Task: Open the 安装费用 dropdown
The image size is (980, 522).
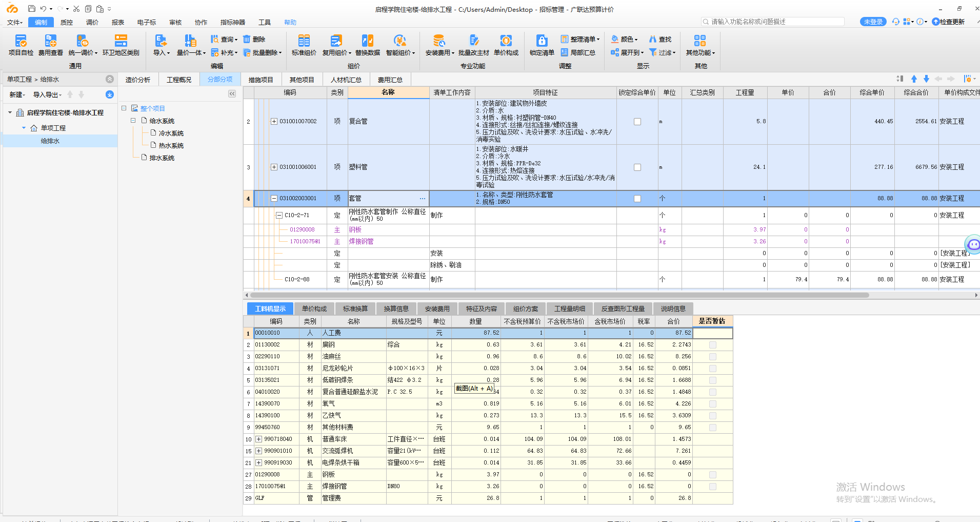Action: coord(439,45)
